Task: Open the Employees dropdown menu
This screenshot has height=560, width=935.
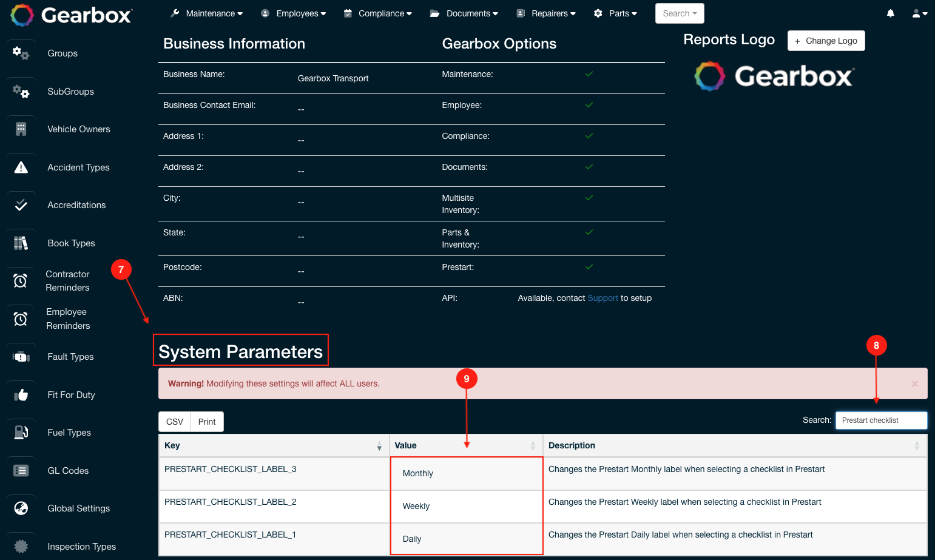Action: pos(294,13)
